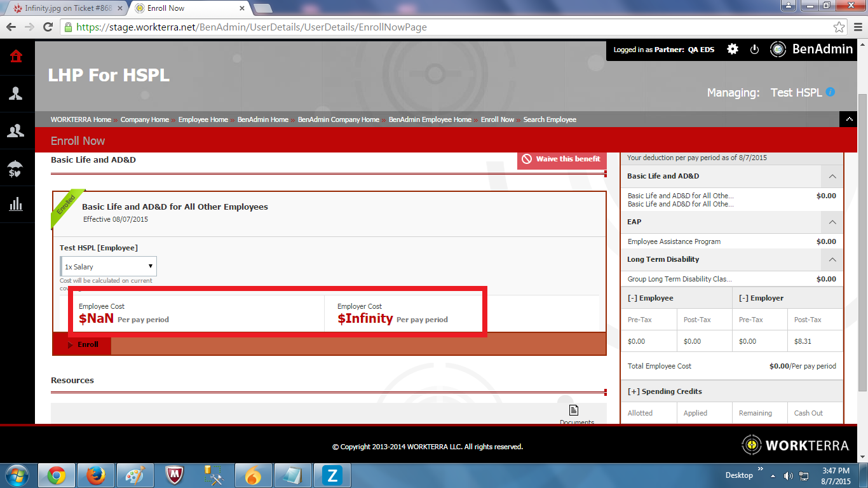Open Paint from taskbar

135,476
